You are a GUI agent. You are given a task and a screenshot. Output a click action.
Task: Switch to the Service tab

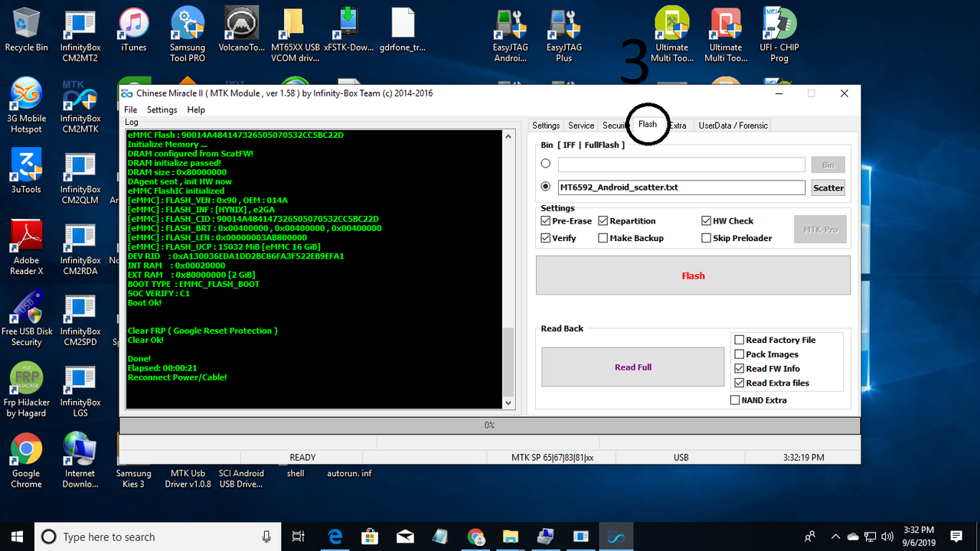click(581, 126)
